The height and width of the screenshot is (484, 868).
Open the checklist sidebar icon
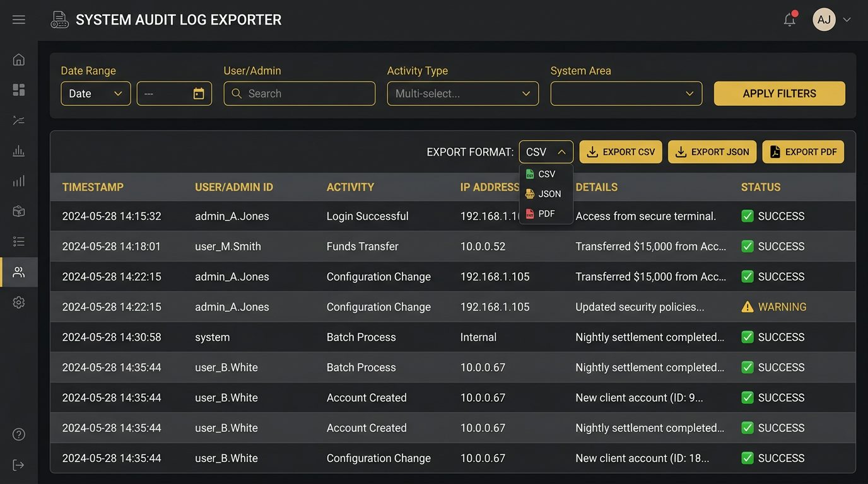(19, 241)
